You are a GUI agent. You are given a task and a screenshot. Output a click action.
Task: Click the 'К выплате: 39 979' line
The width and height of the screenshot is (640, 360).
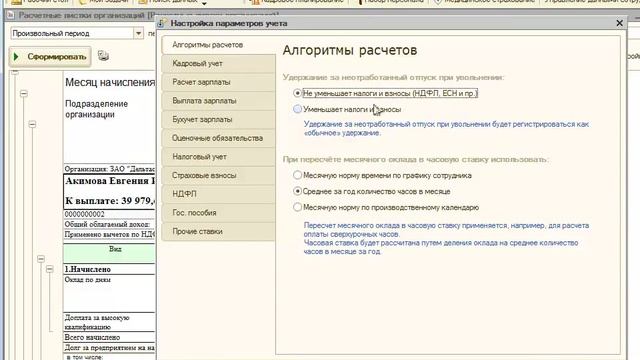click(110, 201)
